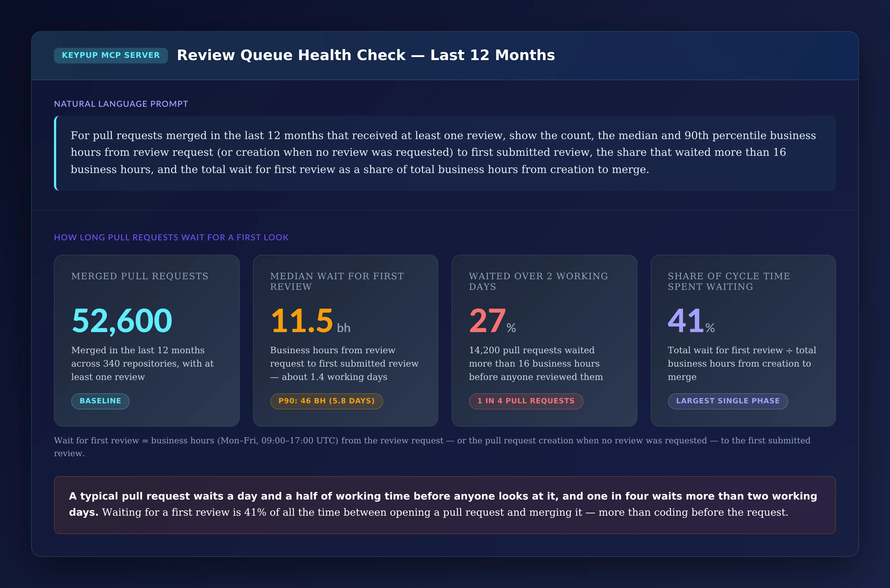Image resolution: width=890 pixels, height=588 pixels.
Task: Click the 11.5 bh median value
Action: [310, 321]
